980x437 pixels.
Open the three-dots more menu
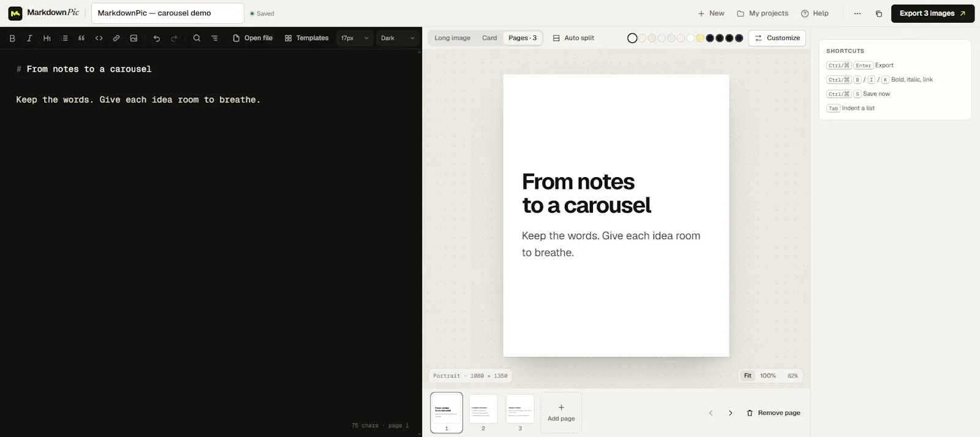pyautogui.click(x=858, y=13)
